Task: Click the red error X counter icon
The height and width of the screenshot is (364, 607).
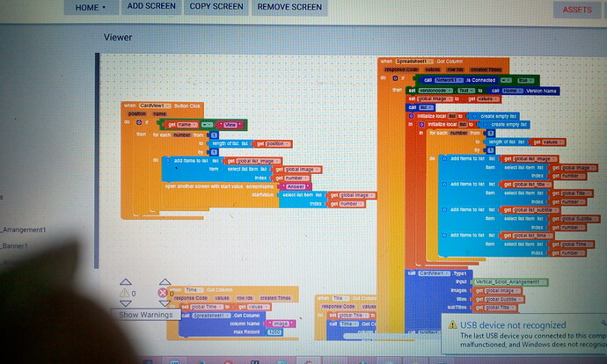Action: 163,293
